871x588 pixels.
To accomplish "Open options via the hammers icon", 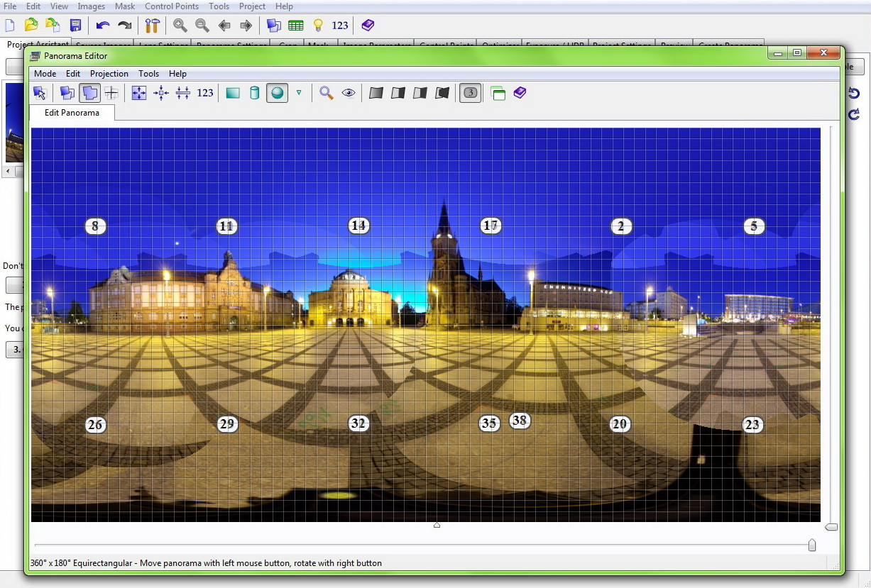I will pyautogui.click(x=152, y=26).
